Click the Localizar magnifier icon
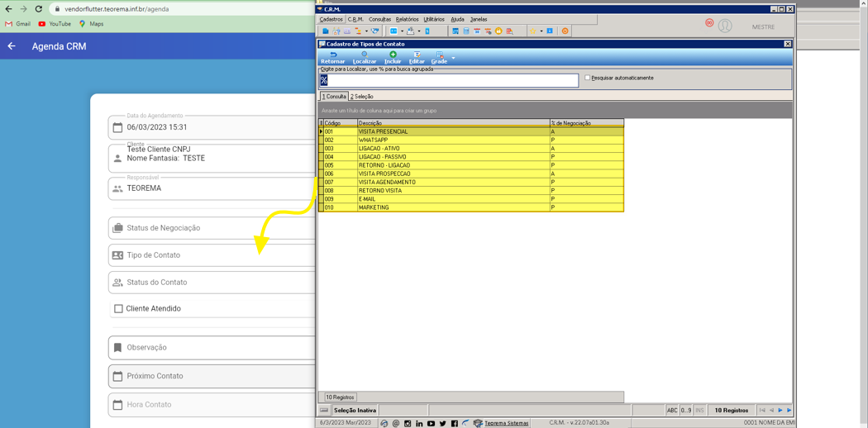Viewport: 868px width, 428px height. click(365, 55)
